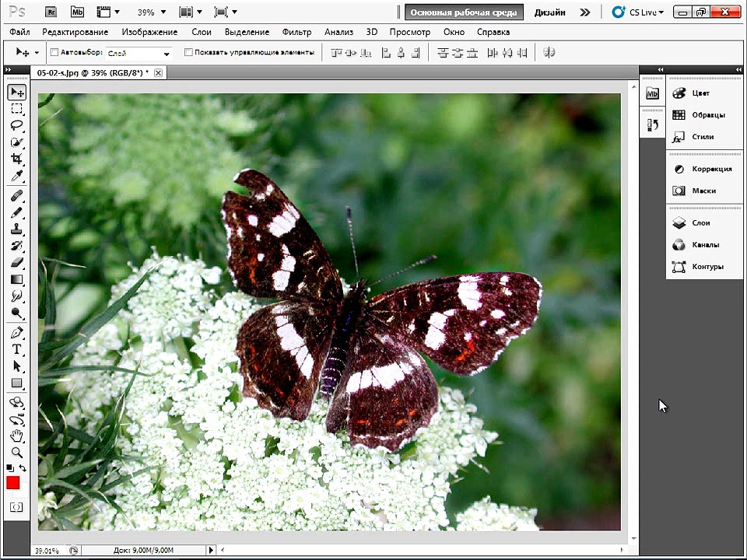This screenshot has width=747, height=560.
Task: Close the 05-02-s.jpg document tab
Action: (x=158, y=72)
